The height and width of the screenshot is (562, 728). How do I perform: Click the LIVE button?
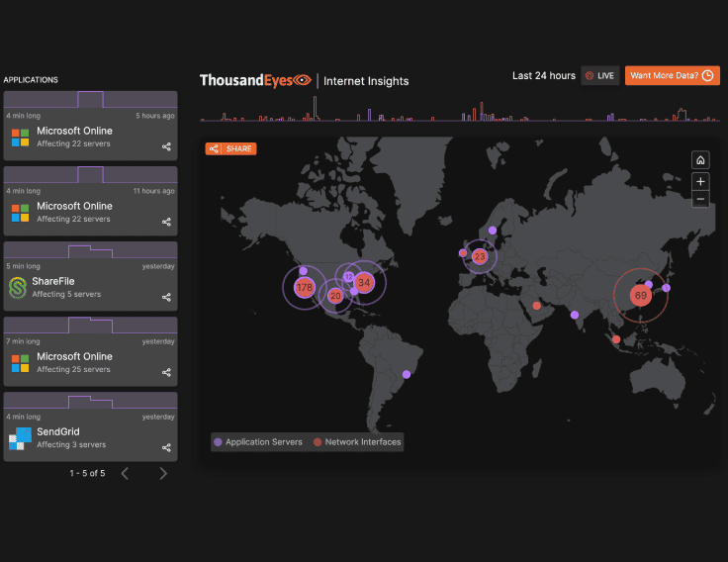click(599, 76)
